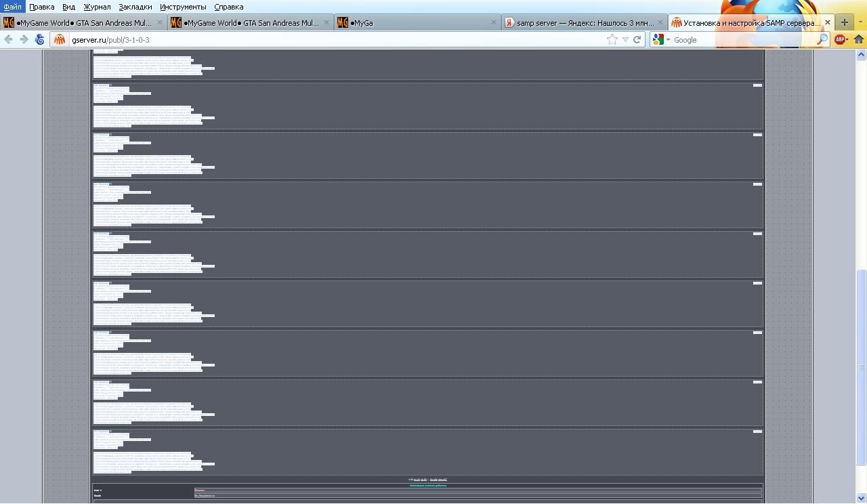Viewport: 867px width, 504px height.
Task: Bookmark this page with the star
Action: [612, 39]
